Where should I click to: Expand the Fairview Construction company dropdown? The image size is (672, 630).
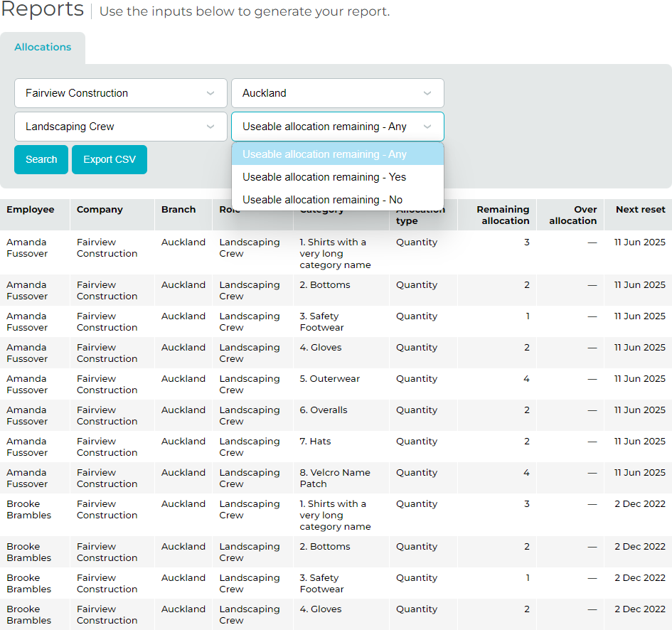coord(120,93)
